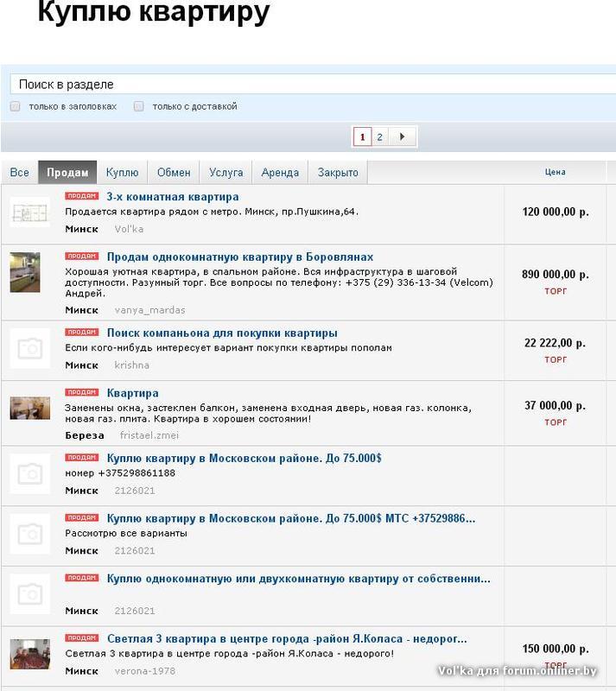Switch to the 'Обмен' tab

click(x=174, y=172)
